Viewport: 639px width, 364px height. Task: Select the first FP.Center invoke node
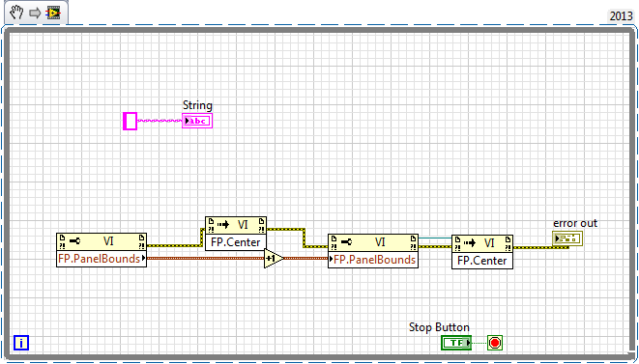[x=236, y=234]
